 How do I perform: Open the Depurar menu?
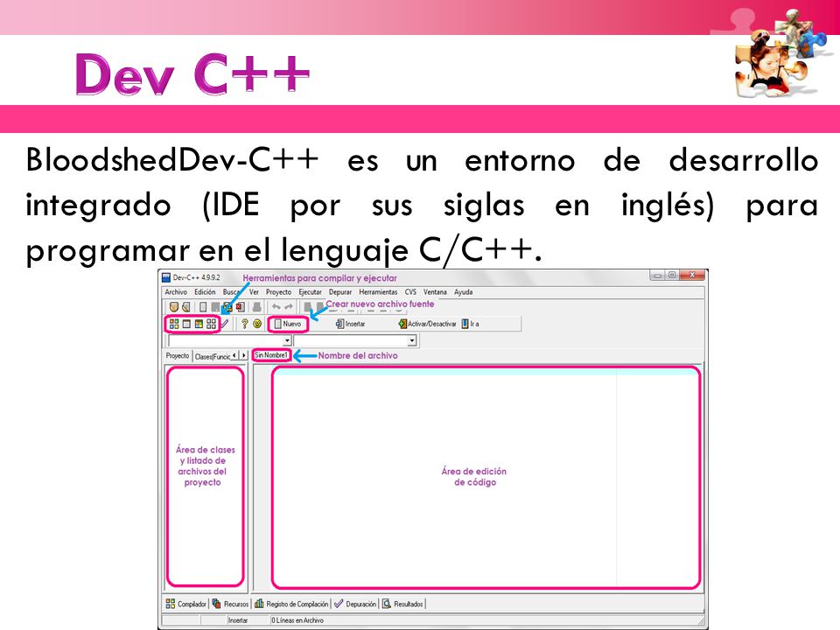click(340, 292)
